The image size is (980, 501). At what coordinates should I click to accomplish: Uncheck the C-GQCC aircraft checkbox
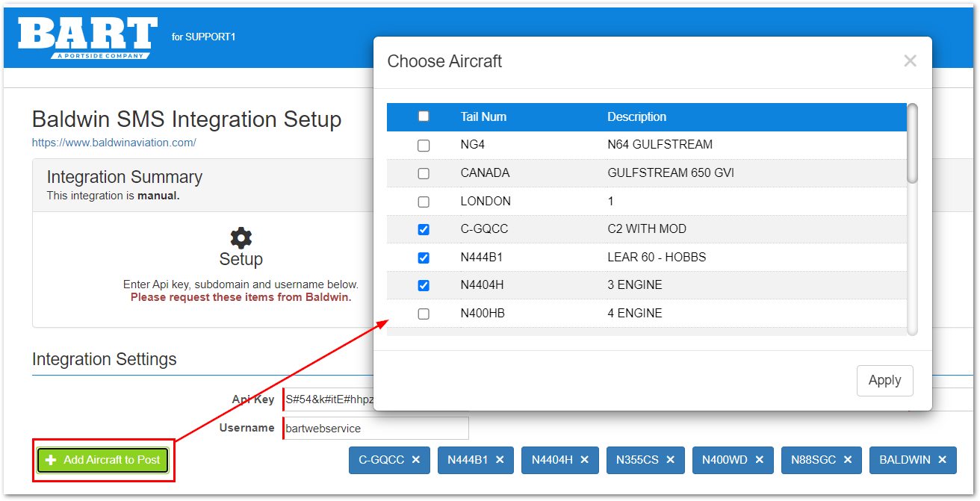point(424,229)
